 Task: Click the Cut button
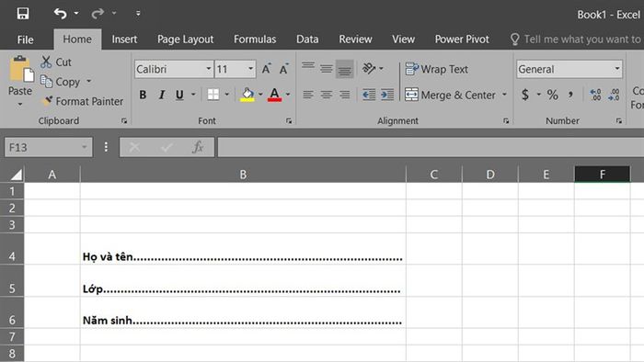[x=56, y=62]
